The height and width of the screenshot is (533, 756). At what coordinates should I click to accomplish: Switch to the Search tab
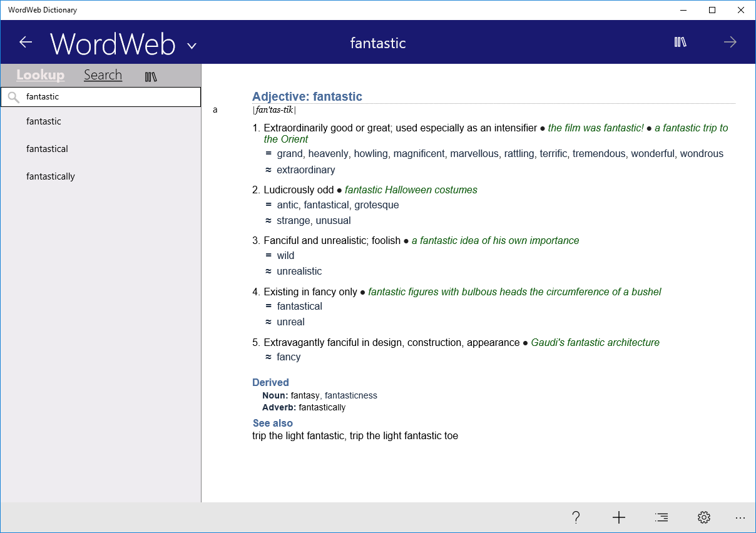click(x=103, y=74)
